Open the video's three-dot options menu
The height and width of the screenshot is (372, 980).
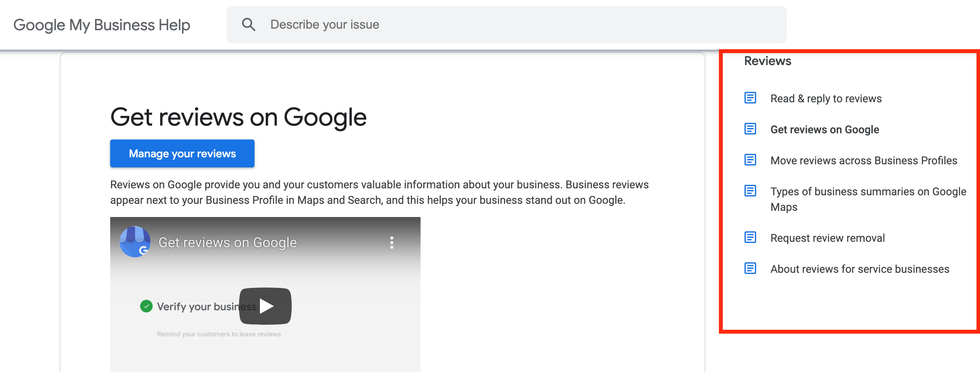pyautogui.click(x=392, y=243)
